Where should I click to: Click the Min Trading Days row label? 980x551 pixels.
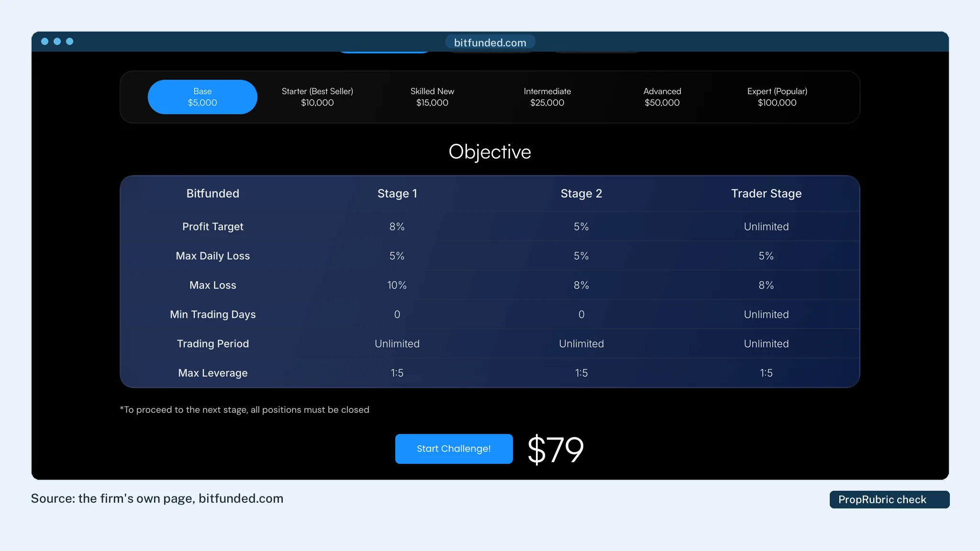[x=213, y=314]
